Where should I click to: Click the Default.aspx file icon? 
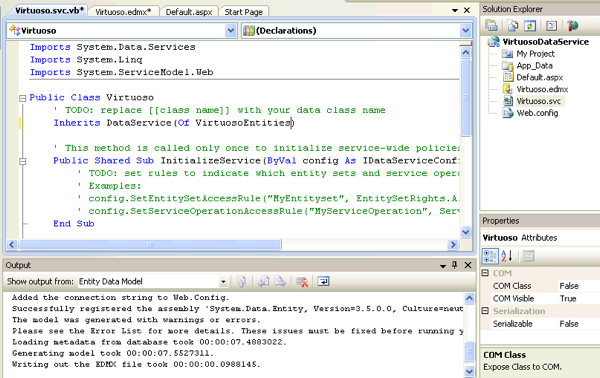[x=508, y=77]
